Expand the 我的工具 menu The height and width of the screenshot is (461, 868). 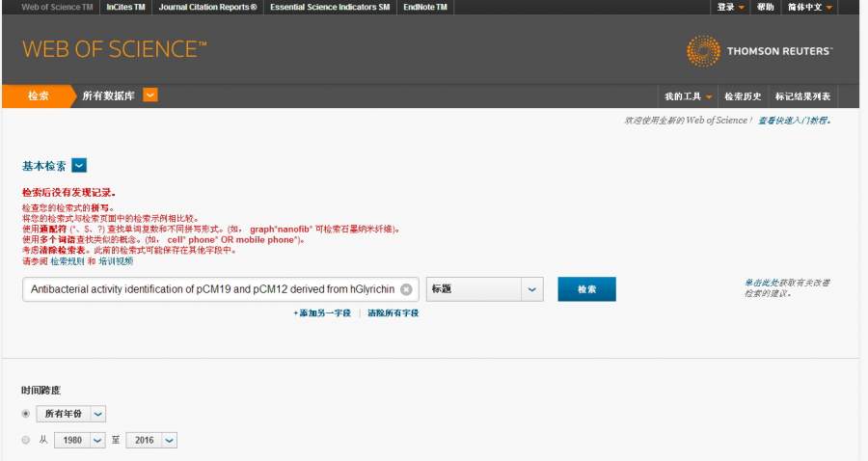point(688,96)
